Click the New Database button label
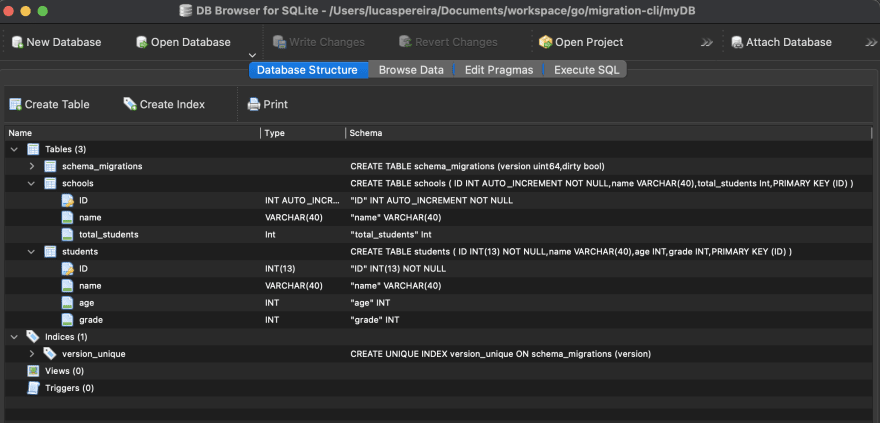The width and height of the screenshot is (880, 423). pos(63,42)
